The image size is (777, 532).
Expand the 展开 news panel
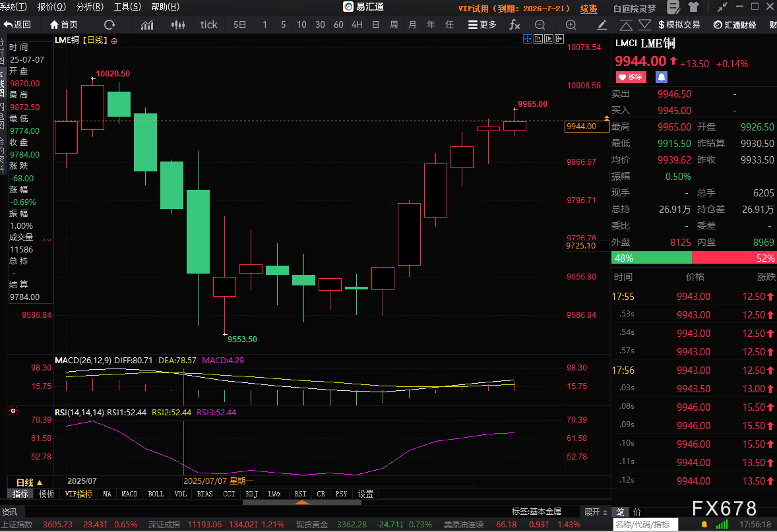(x=592, y=512)
